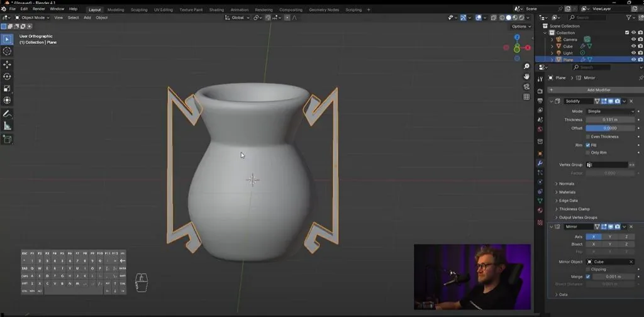This screenshot has width=644, height=317.
Task: Click the viewport pan hand icon
Action: point(526,76)
